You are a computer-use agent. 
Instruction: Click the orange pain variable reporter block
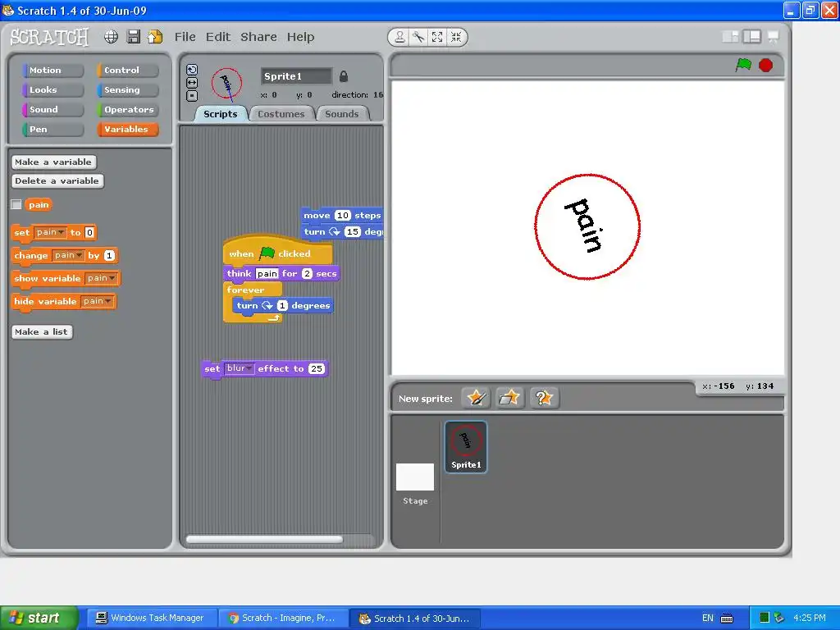click(39, 204)
